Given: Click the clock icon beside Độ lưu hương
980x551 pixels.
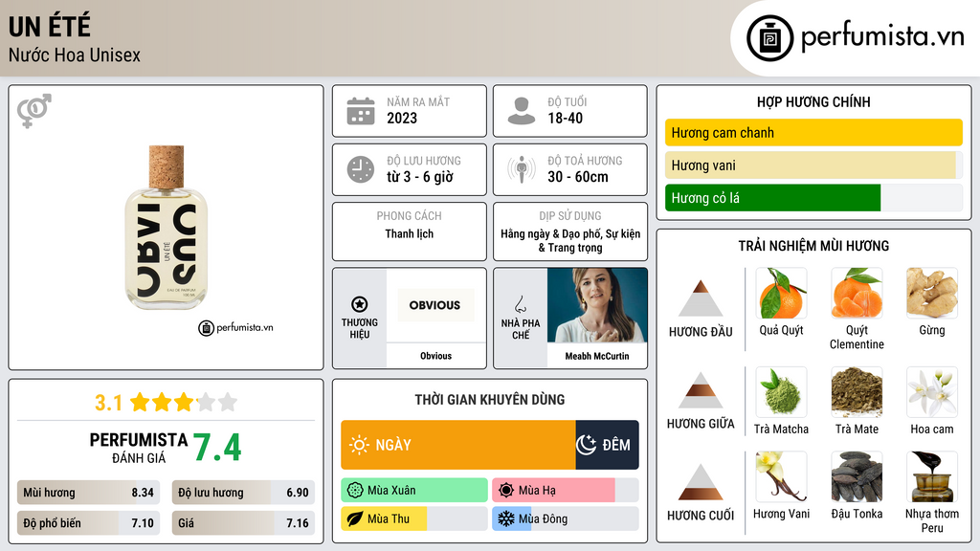Looking at the screenshot, I should [361, 169].
